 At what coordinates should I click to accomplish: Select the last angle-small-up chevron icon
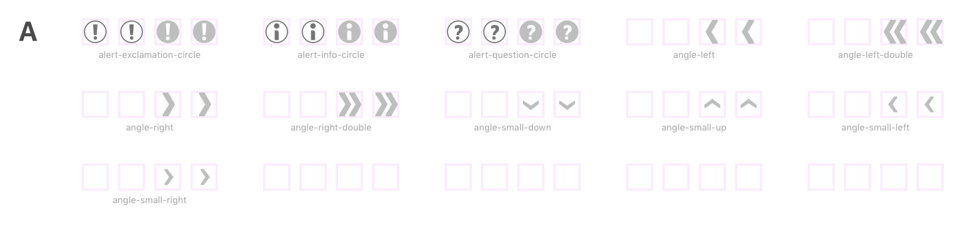[749, 103]
